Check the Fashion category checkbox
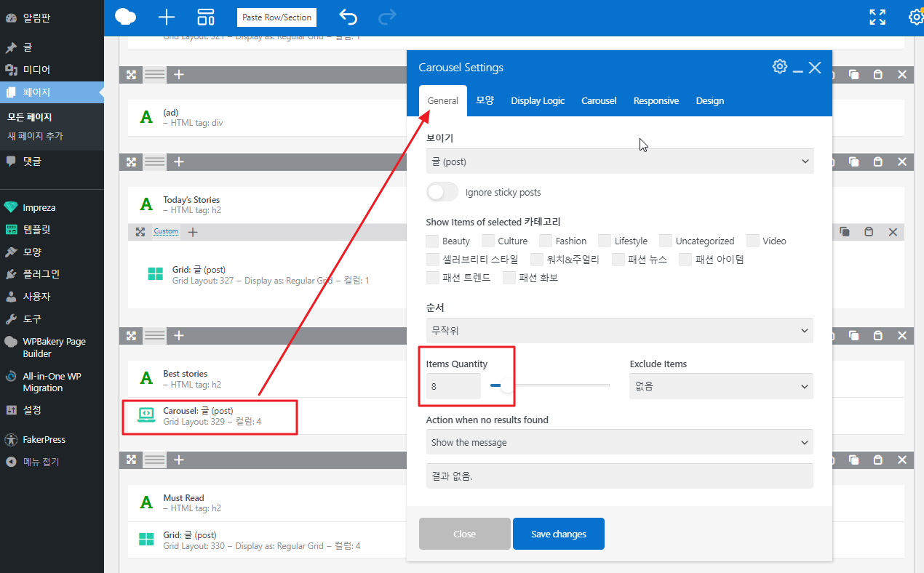This screenshot has width=924, height=573. 546,241
